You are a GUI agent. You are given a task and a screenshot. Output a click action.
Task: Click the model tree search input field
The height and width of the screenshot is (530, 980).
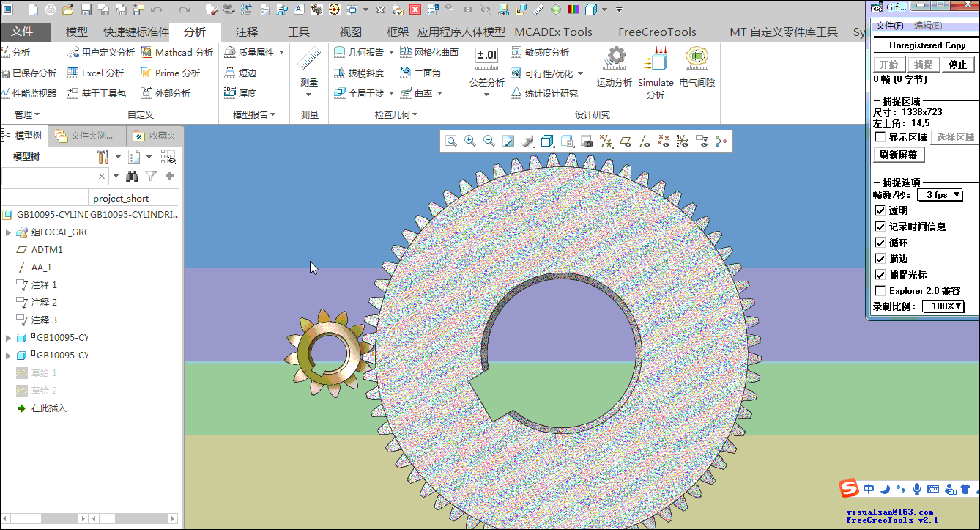(50, 176)
